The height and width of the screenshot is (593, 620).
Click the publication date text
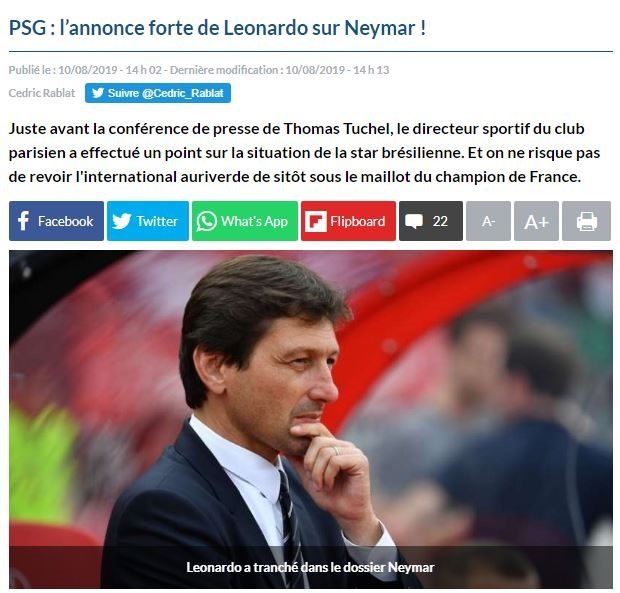pyautogui.click(x=85, y=70)
